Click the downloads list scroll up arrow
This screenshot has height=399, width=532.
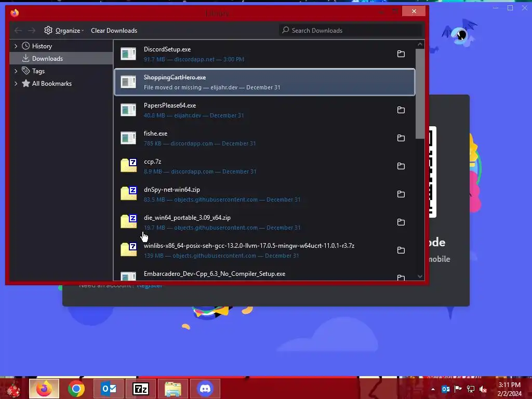coord(420,45)
